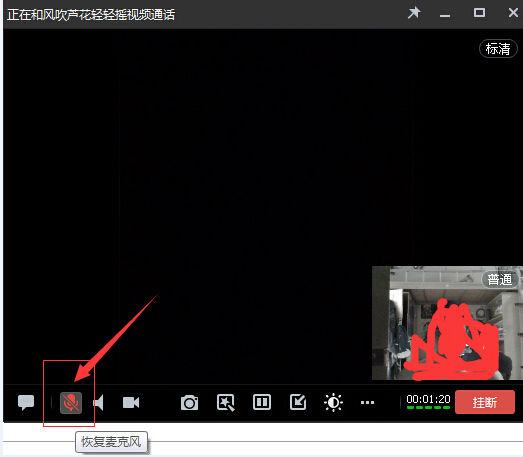
Task: Click the call duration 00:01:20 timer
Action: [428, 399]
